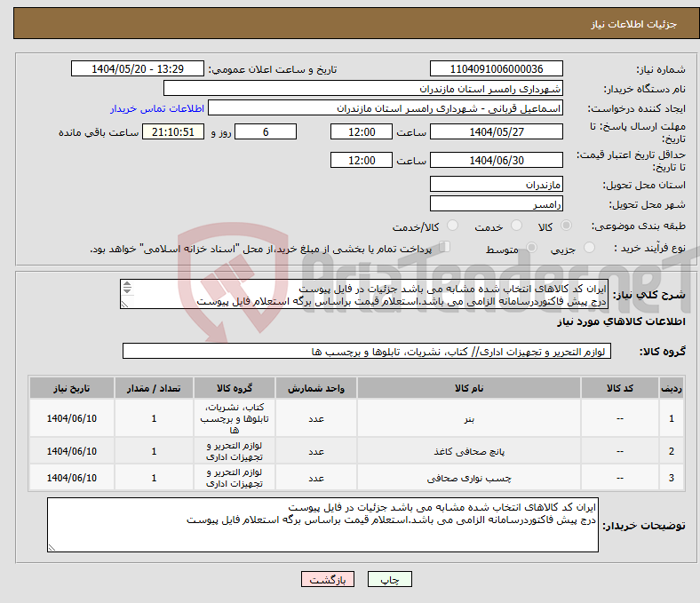
Task: Click the چسب نواری صحافی item cell
Action: pyautogui.click(x=469, y=478)
